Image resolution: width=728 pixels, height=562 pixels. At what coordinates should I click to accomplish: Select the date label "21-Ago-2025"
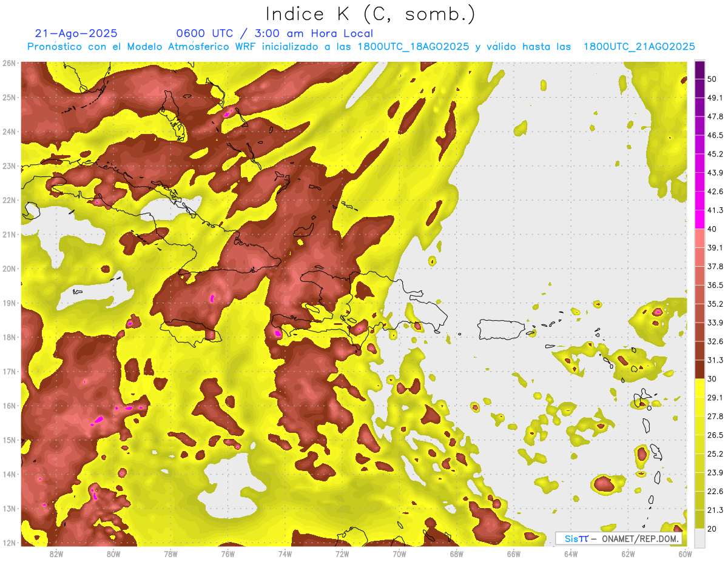click(x=76, y=33)
